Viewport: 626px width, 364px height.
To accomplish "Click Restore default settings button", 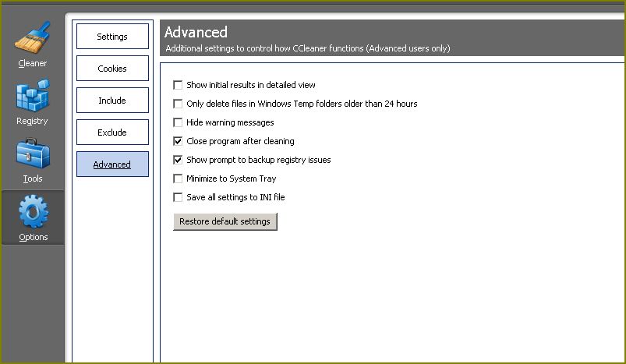I will click(225, 221).
